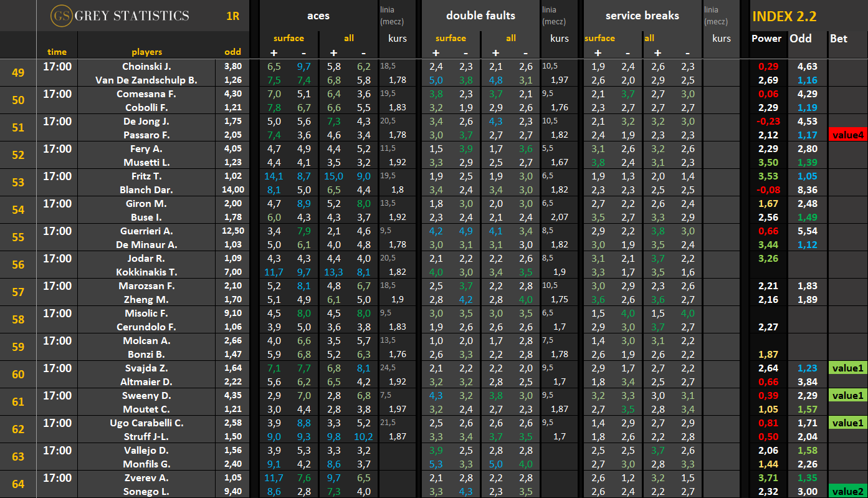Click the players column header
The image size is (868, 498).
point(146,52)
